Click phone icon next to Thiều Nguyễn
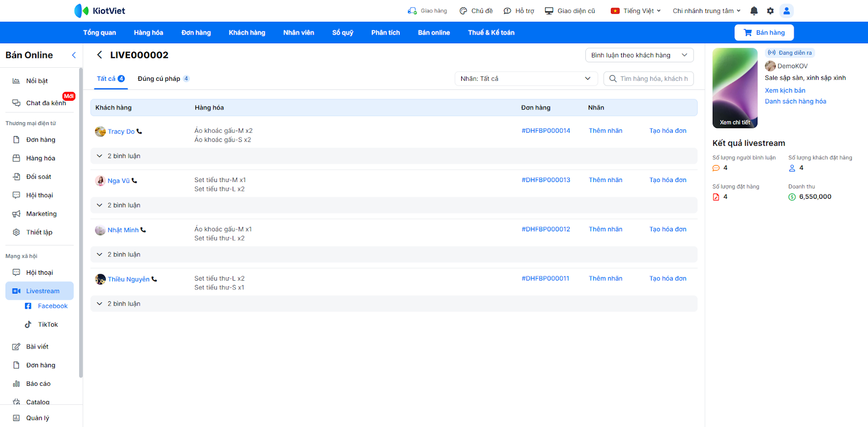This screenshot has height=427, width=868. (x=154, y=279)
